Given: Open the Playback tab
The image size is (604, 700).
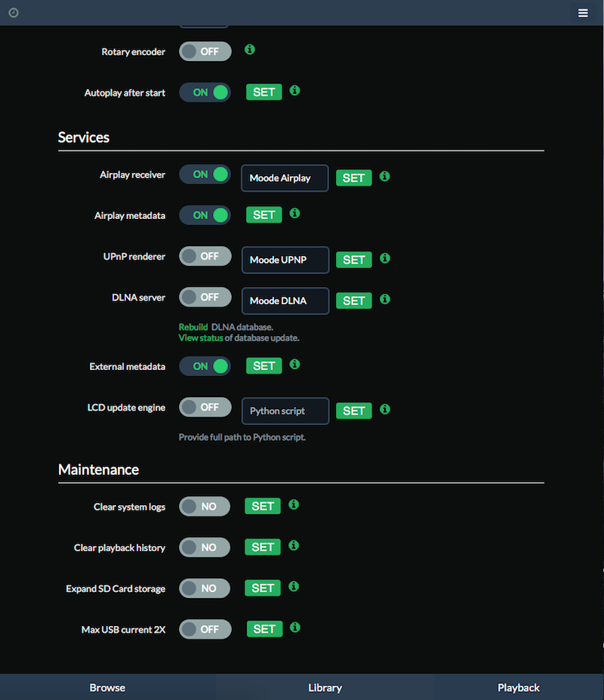Looking at the screenshot, I should (518, 687).
